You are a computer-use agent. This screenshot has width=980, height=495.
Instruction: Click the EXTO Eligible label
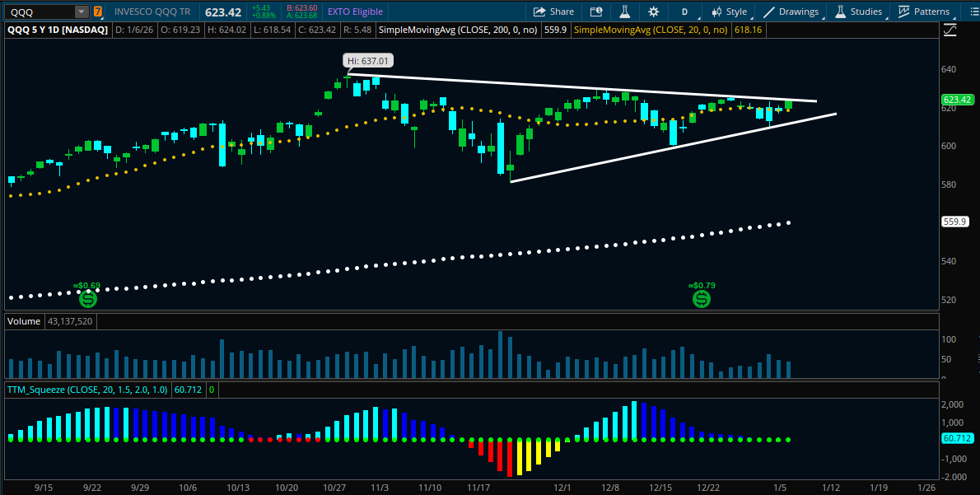pyautogui.click(x=354, y=12)
